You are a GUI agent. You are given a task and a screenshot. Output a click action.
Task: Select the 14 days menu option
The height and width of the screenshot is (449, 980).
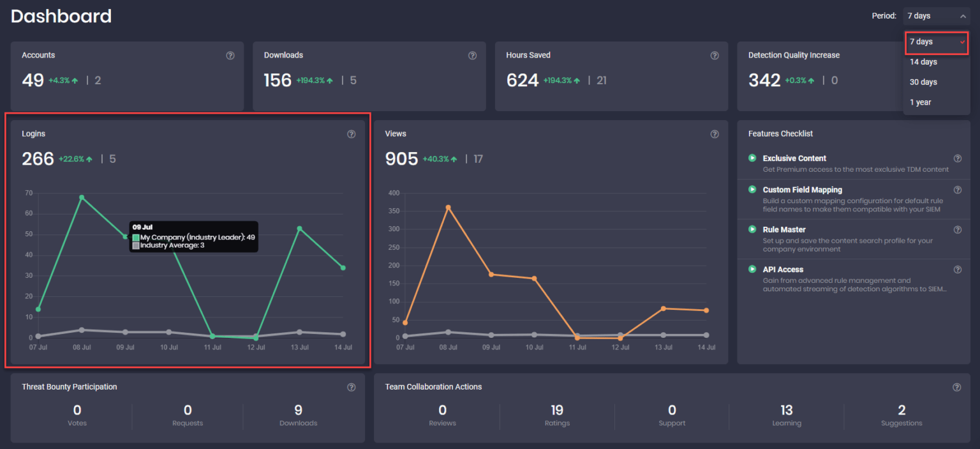923,61
